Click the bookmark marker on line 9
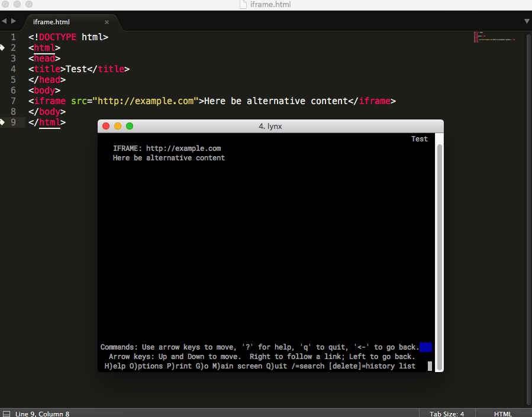Image resolution: width=532 pixels, height=417 pixels. tap(2, 122)
